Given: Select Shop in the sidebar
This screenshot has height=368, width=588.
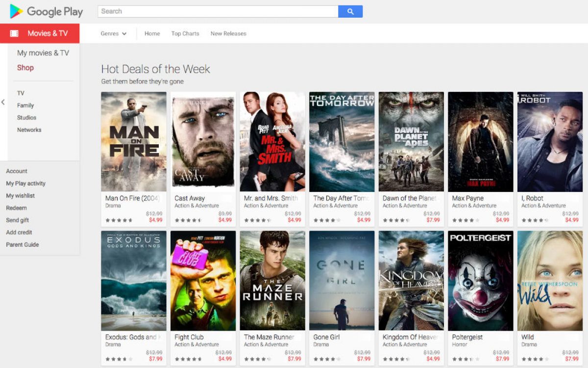Looking at the screenshot, I should (25, 68).
